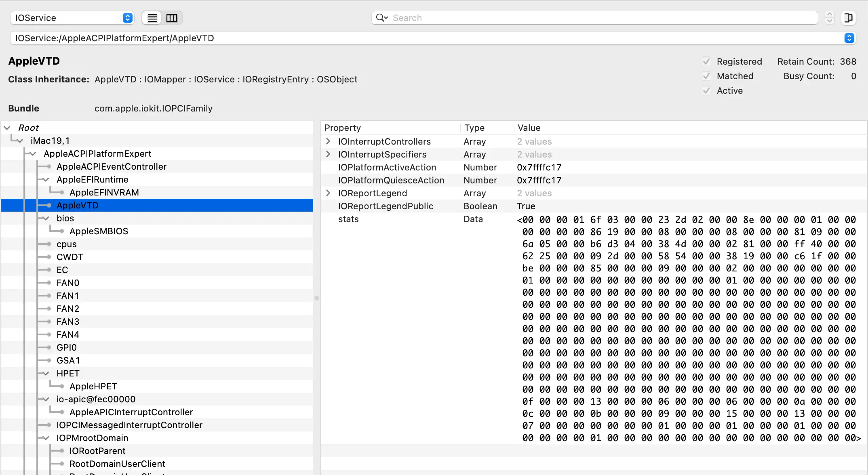Image resolution: width=868 pixels, height=475 pixels.
Task: Switch to column browser view icon
Action: (x=172, y=18)
